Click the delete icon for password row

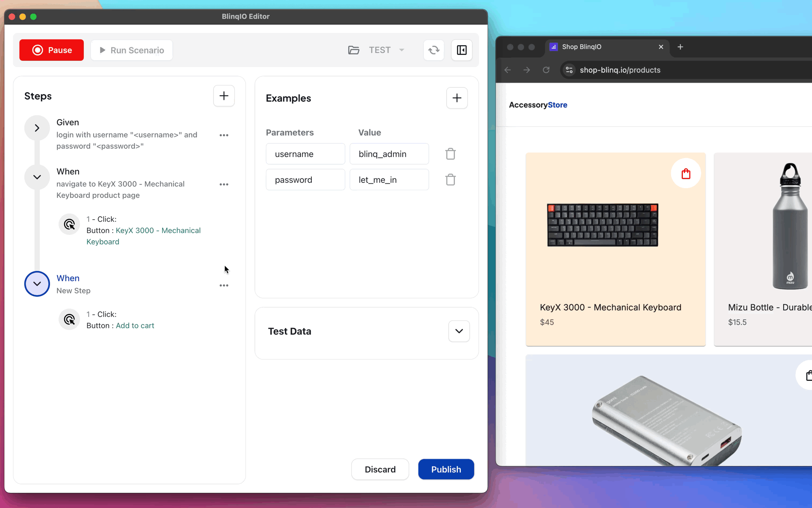coord(450,180)
